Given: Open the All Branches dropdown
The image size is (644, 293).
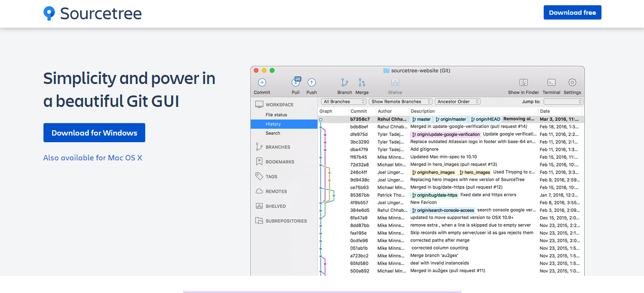Looking at the screenshot, I should (x=344, y=102).
